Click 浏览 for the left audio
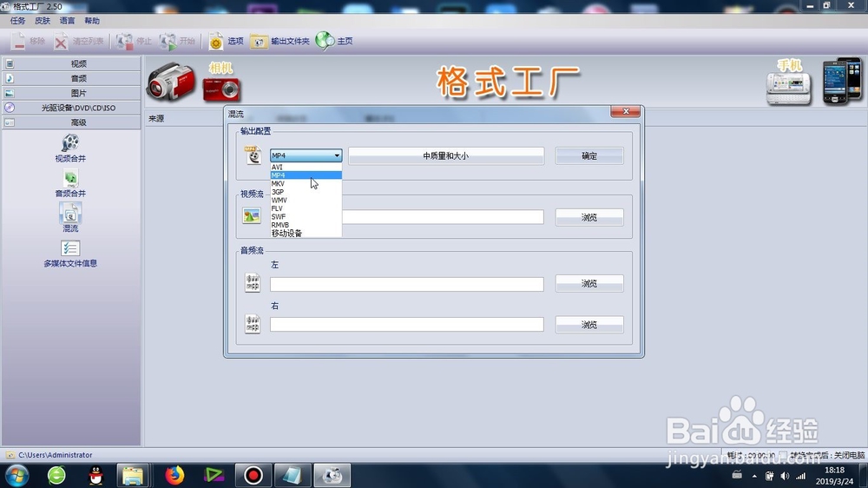 tap(589, 283)
